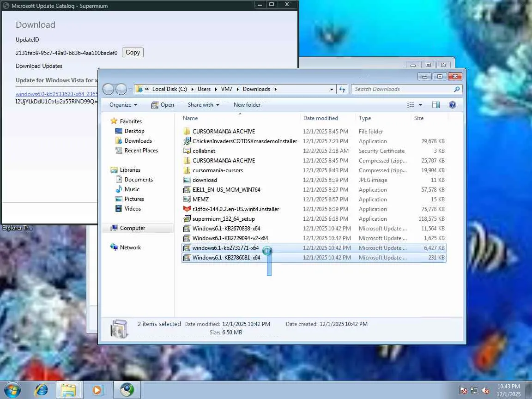
Task: Click the volume muted tray icon
Action: (485, 391)
